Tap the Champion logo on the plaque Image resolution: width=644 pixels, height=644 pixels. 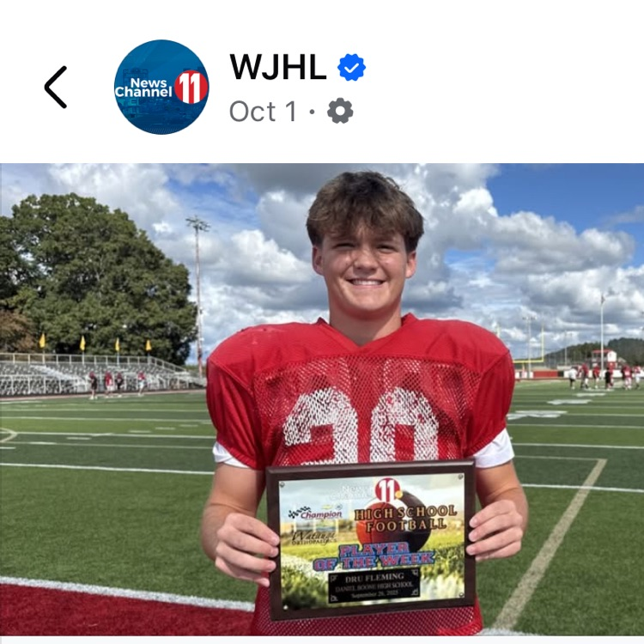pos(315,513)
